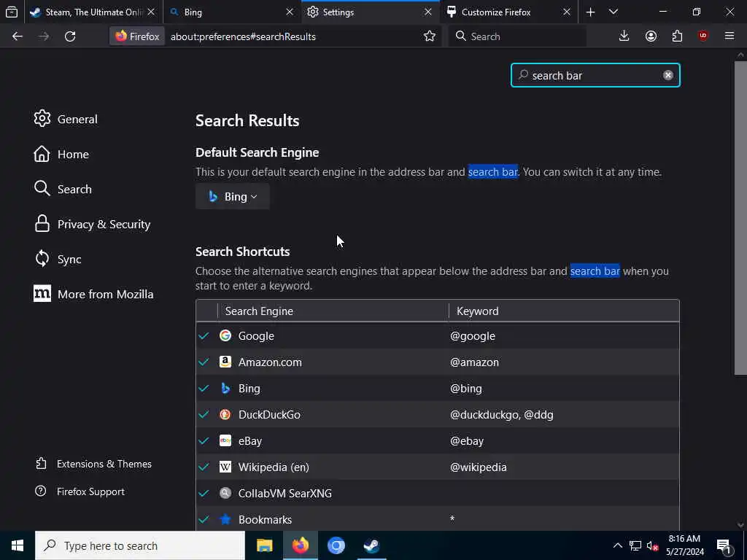Screen dimensions: 747x560
Task: Uncheck the Google search shortcut
Action: [x=204, y=335]
